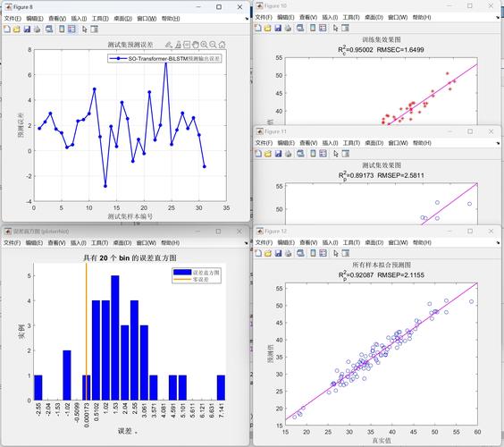Open the 窗口(W) menu in Figure 12
Viewport: 504px width, 447px height.
click(x=398, y=243)
